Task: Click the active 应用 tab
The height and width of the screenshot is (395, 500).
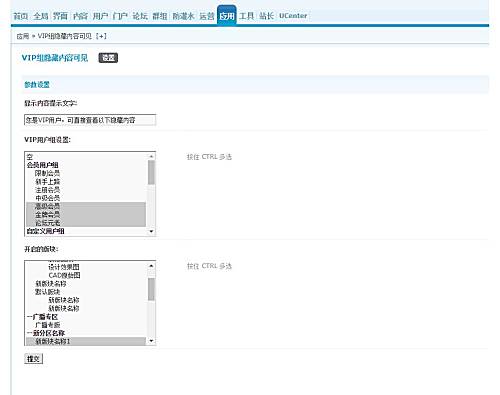Action: tap(227, 15)
